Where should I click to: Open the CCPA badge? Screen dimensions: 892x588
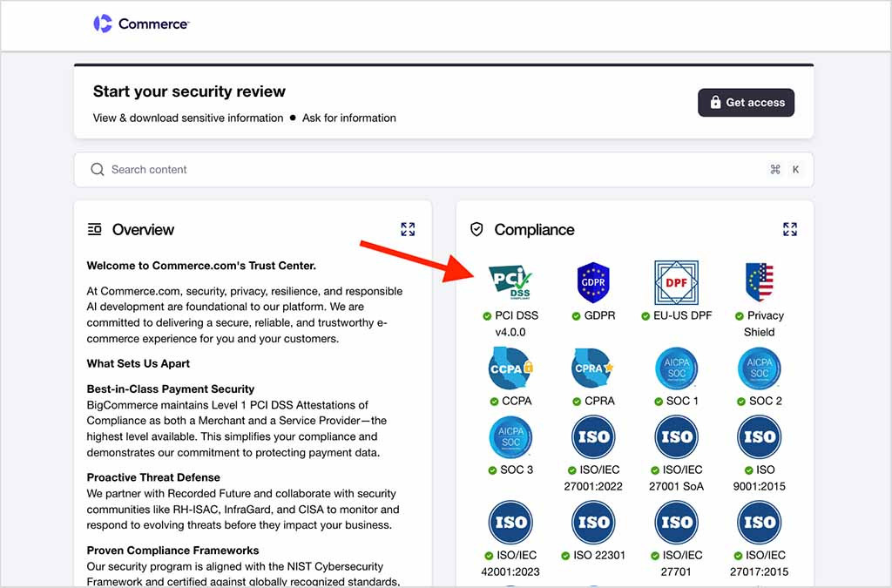pos(510,368)
